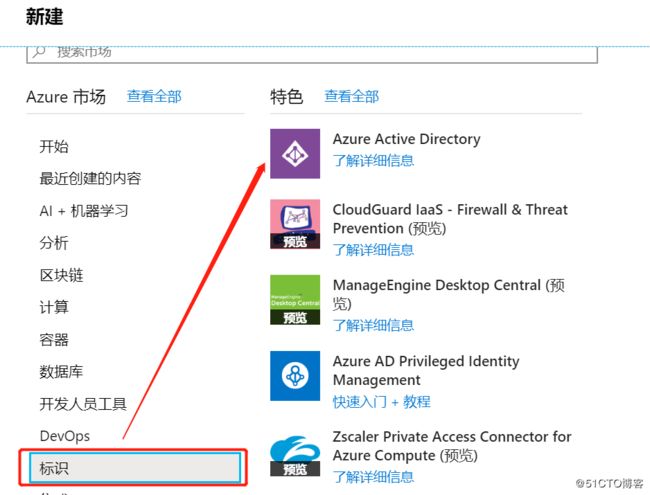Open 了解详细信息 under Zscaler Private Access Connector

[374, 477]
